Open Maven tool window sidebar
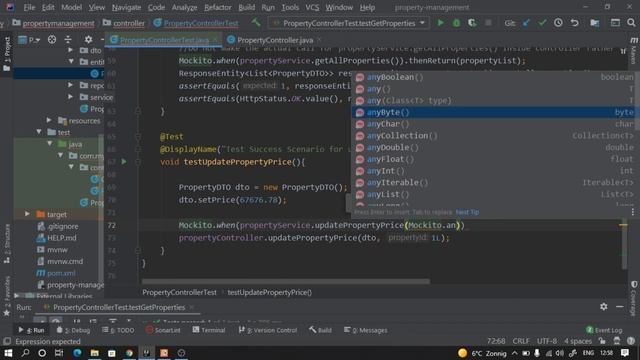640x360 pixels. (633, 51)
